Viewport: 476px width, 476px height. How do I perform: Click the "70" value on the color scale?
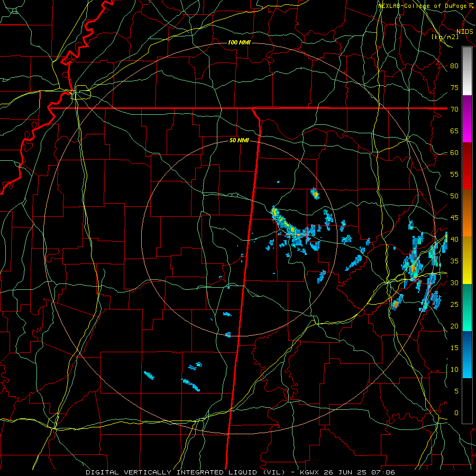[x=454, y=109]
